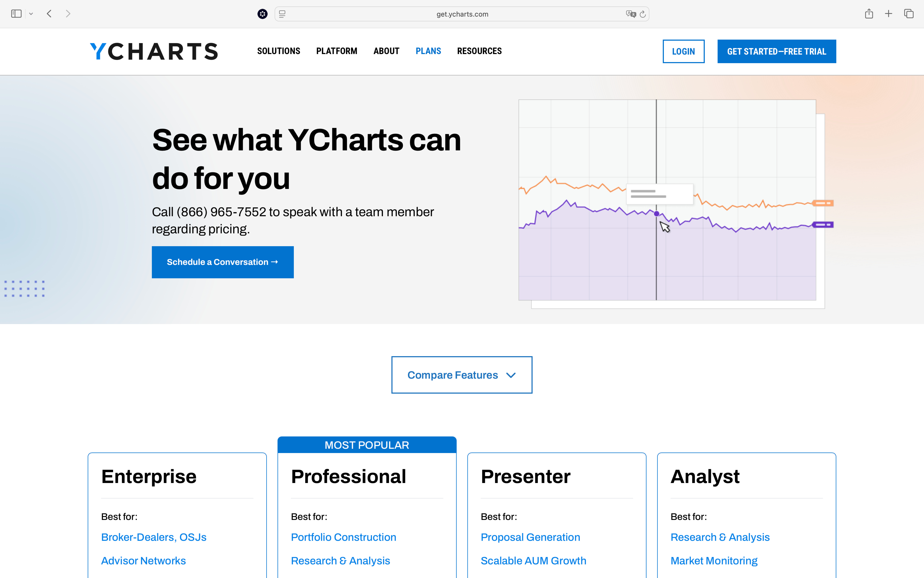Go back with the back arrow

point(49,14)
